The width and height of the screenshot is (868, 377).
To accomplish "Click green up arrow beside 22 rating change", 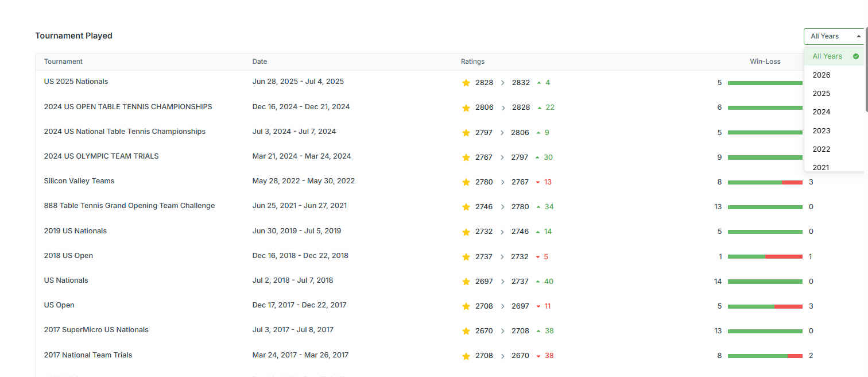I will coord(539,107).
